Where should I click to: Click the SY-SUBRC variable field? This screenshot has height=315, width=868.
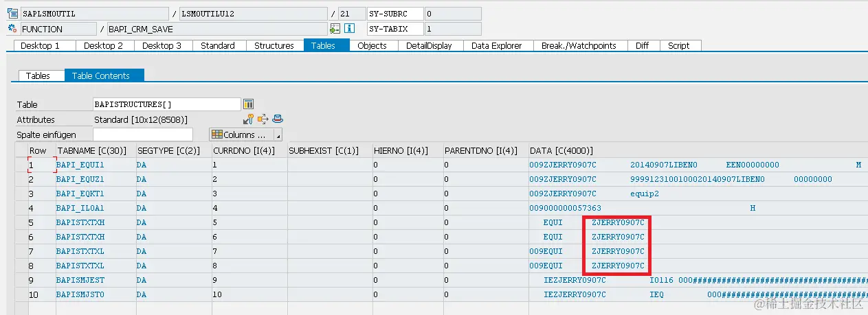click(394, 14)
